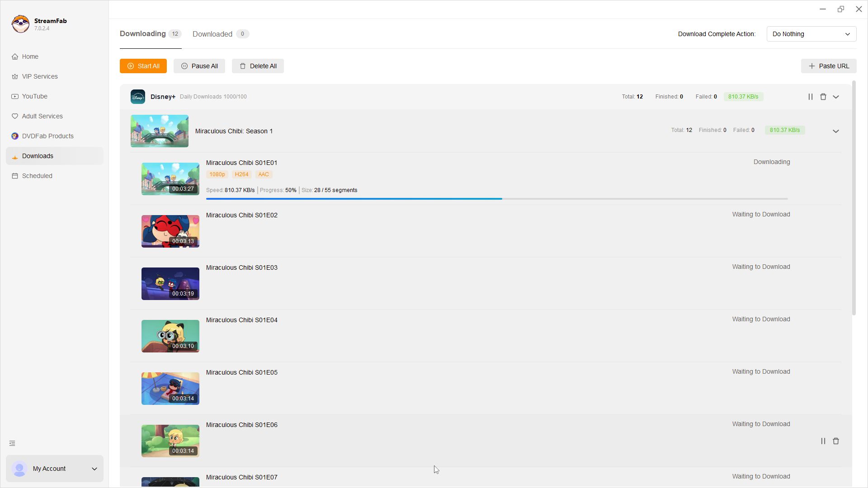868x488 pixels.
Task: Collapse the sidebar menu icon
Action: click(12, 443)
